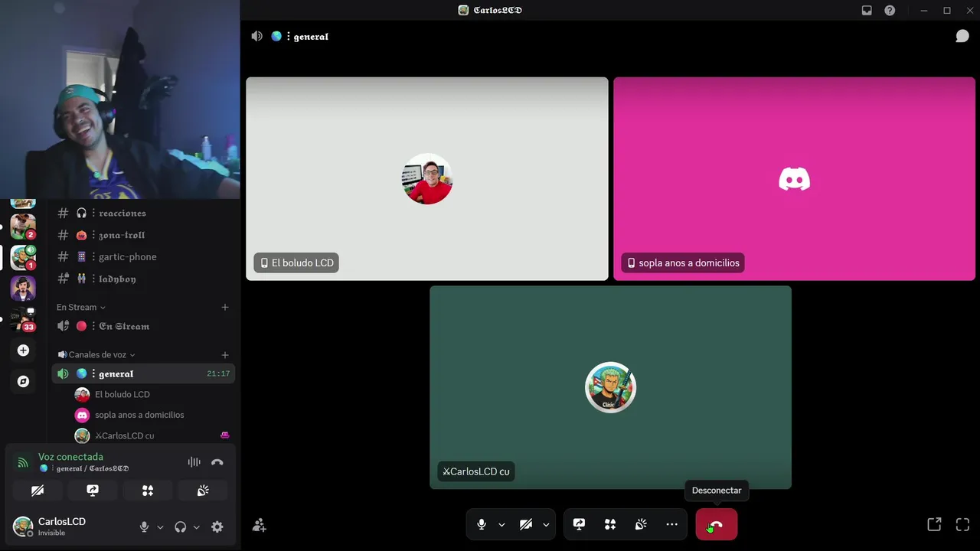The height and width of the screenshot is (551, 980).
Task: Open the reacciones text channel
Action: [142, 213]
